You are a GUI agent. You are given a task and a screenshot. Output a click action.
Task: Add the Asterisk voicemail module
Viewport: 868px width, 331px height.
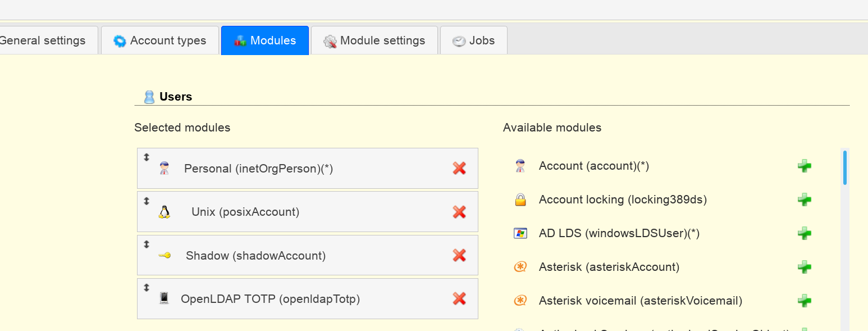click(x=805, y=301)
